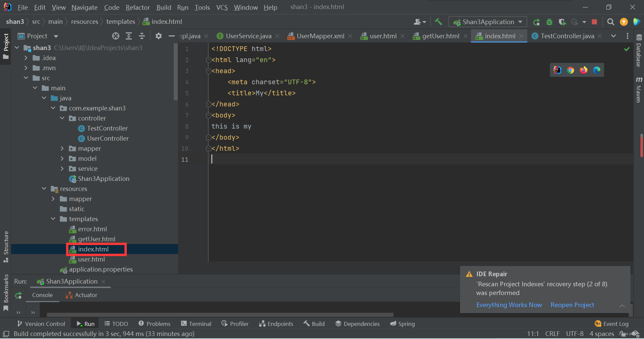Open the JetBrains toolbox icon top right
The height and width of the screenshot is (339, 644).
pyautogui.click(x=636, y=22)
